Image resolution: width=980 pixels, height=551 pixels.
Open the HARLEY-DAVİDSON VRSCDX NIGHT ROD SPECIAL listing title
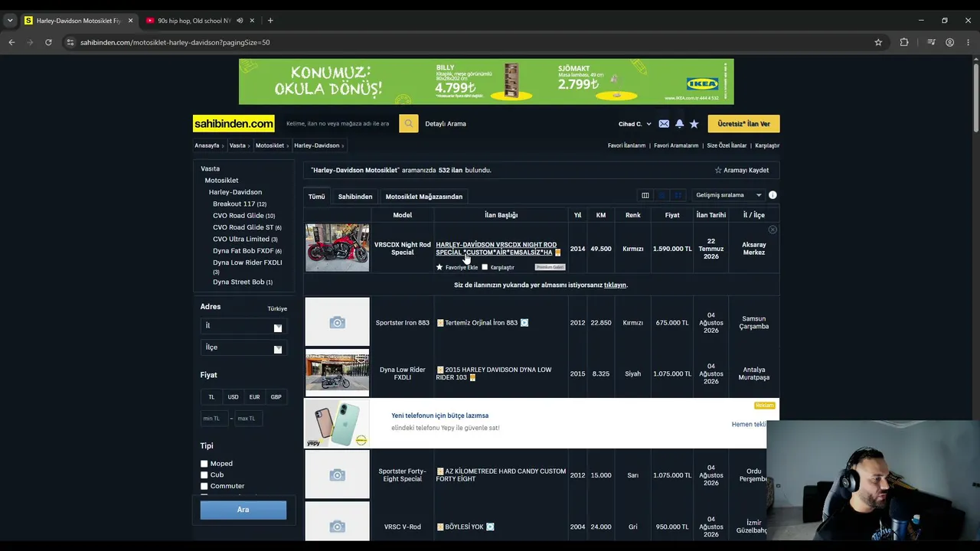(496, 249)
